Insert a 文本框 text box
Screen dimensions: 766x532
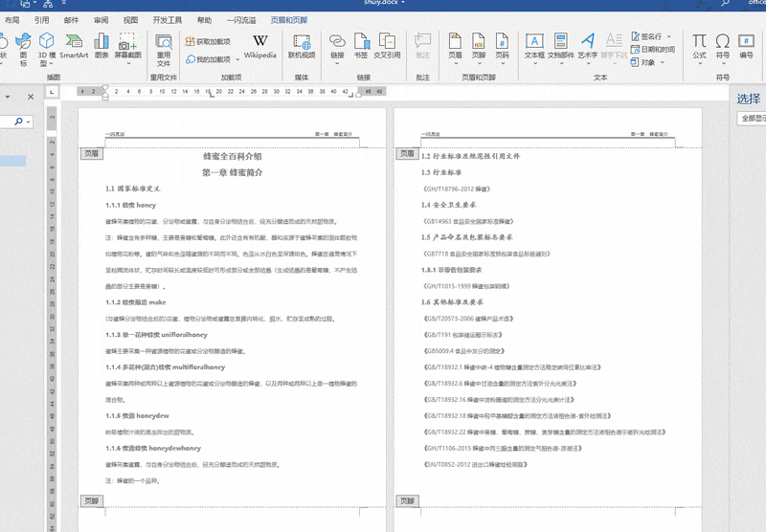pos(534,50)
